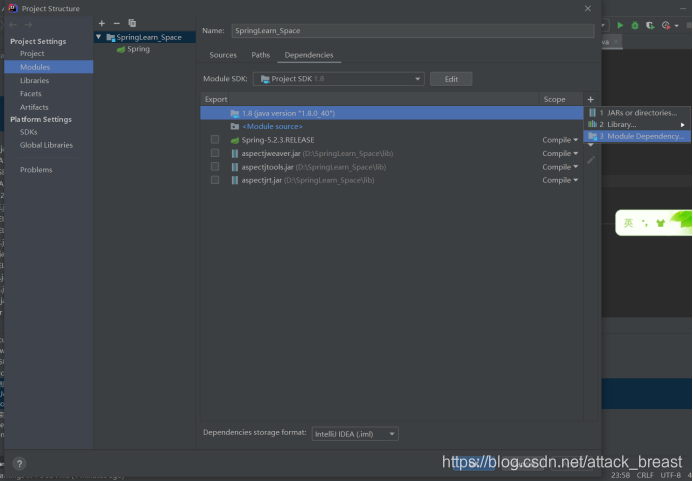Select the <Module source> dependency row
The image size is (693, 481).
392,126
